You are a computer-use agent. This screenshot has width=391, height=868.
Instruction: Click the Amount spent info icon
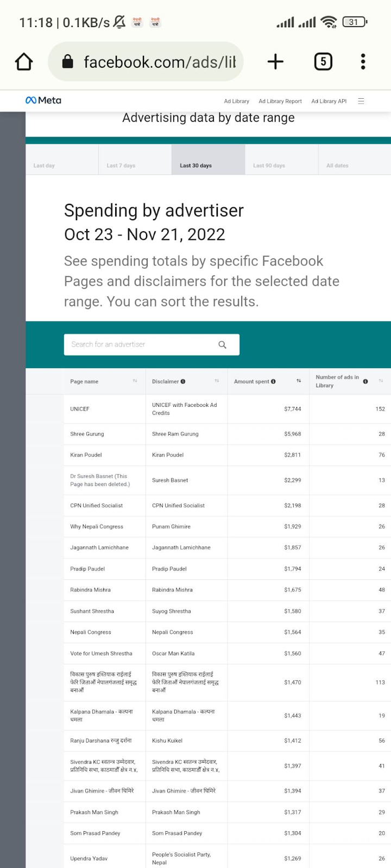pyautogui.click(x=273, y=381)
